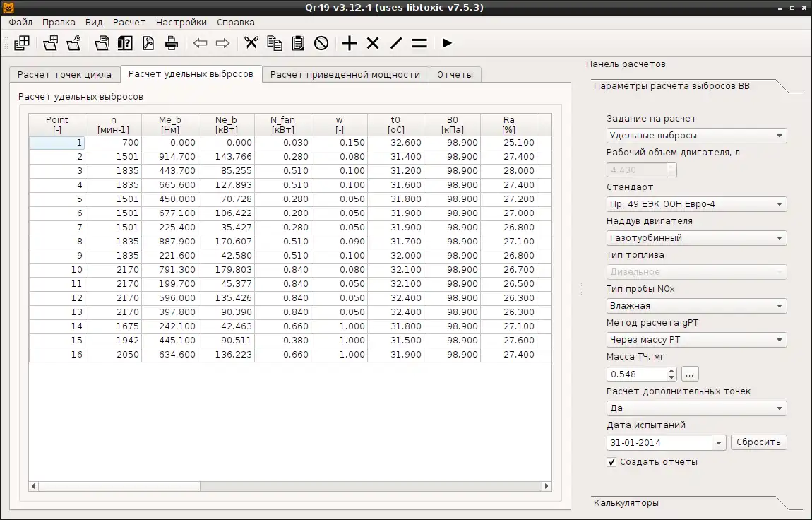Click the Print icon in the toolbar
The image size is (812, 520).
point(172,43)
